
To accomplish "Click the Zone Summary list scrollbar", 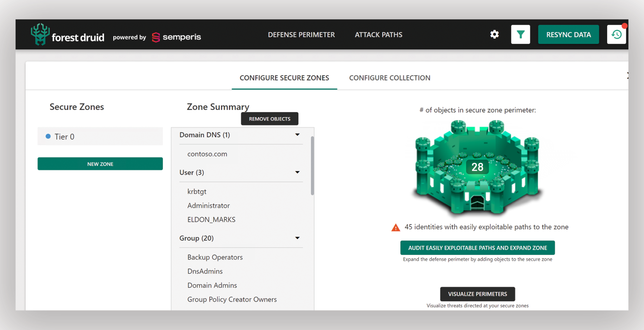I will pyautogui.click(x=312, y=165).
